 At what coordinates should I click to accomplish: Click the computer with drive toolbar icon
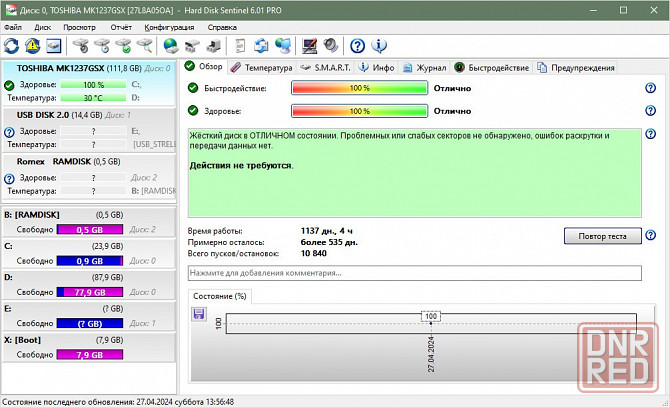pos(213,45)
